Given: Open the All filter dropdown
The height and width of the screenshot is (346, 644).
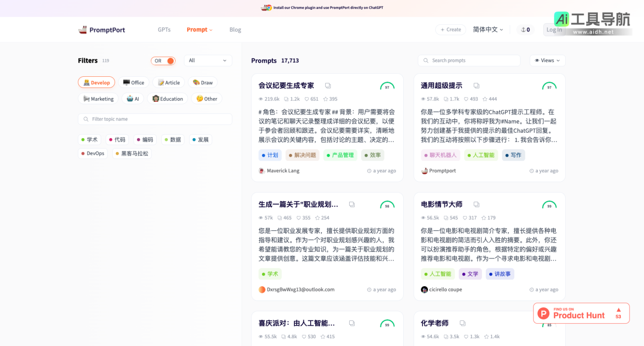Looking at the screenshot, I should (207, 60).
